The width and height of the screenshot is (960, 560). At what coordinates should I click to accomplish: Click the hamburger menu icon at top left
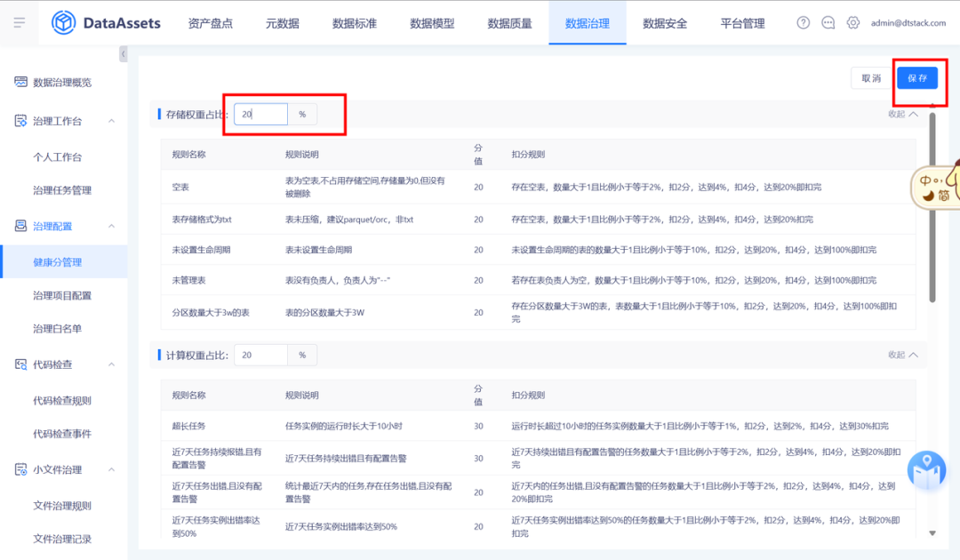[x=20, y=22]
